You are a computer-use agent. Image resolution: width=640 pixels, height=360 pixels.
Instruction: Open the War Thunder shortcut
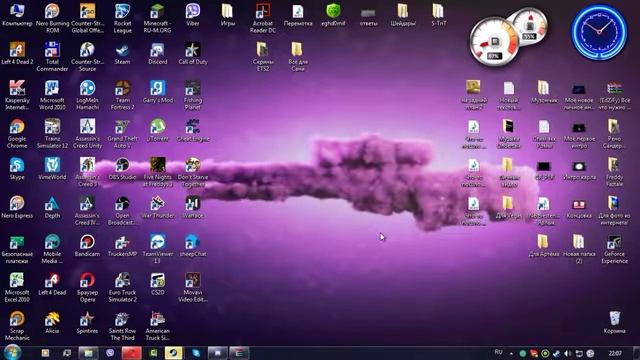(x=158, y=207)
